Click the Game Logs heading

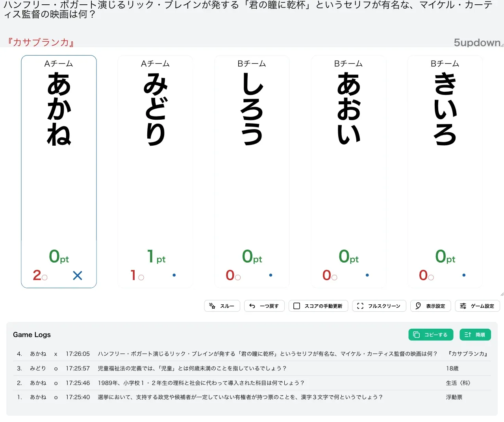tap(32, 335)
